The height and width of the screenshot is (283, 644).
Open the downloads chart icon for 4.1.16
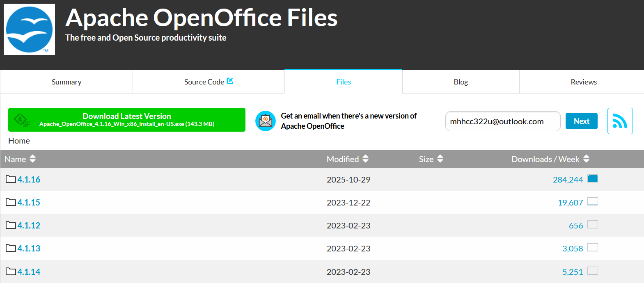pos(592,179)
